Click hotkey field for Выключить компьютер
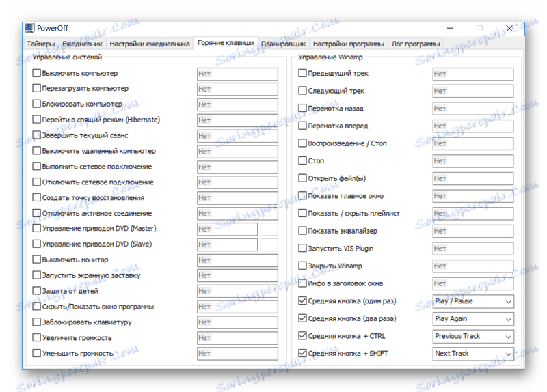This screenshot has height=392, width=547. [237, 74]
